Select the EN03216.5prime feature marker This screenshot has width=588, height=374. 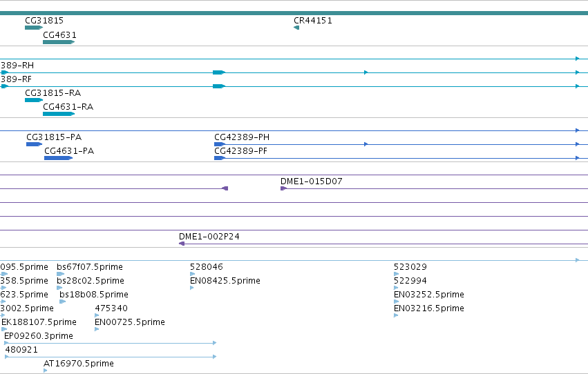[396, 315]
